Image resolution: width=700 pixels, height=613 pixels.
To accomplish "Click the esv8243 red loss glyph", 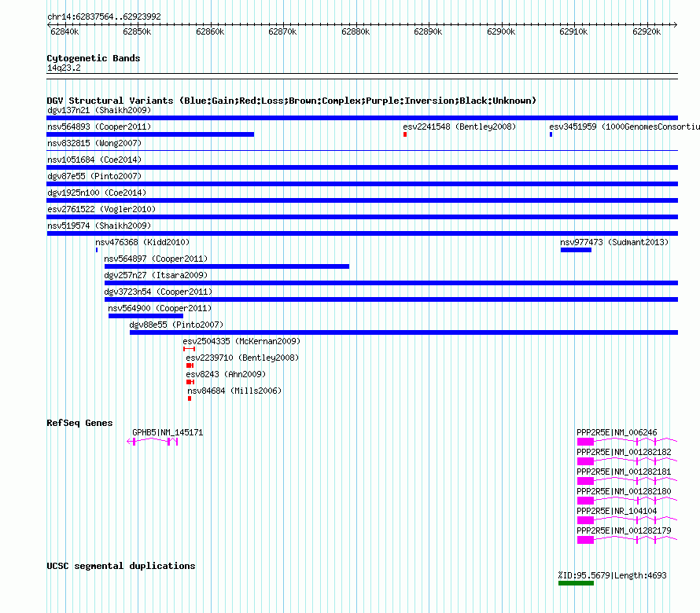I will [x=190, y=382].
